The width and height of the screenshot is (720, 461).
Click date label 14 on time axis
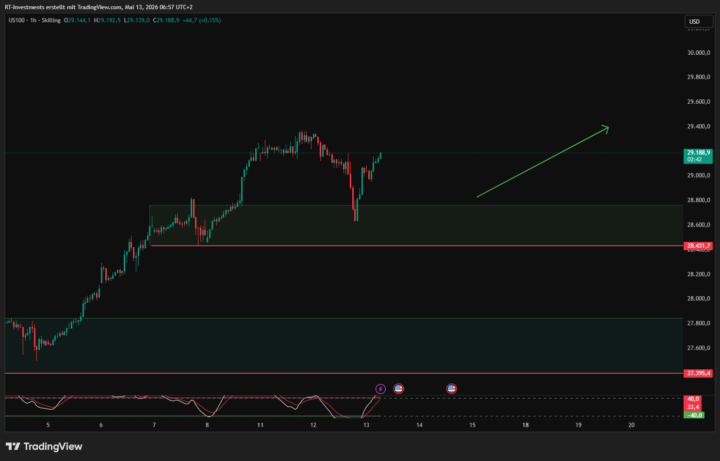pyautogui.click(x=419, y=425)
